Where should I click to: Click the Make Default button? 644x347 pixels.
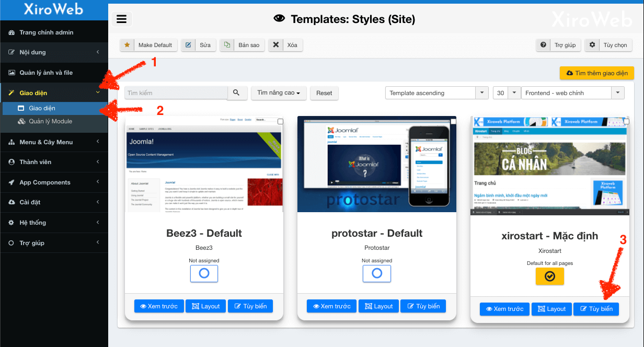coord(149,45)
